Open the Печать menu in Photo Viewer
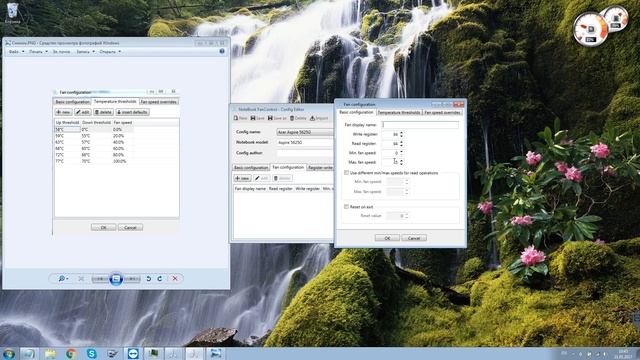The width and height of the screenshot is (640, 360). coord(38,52)
